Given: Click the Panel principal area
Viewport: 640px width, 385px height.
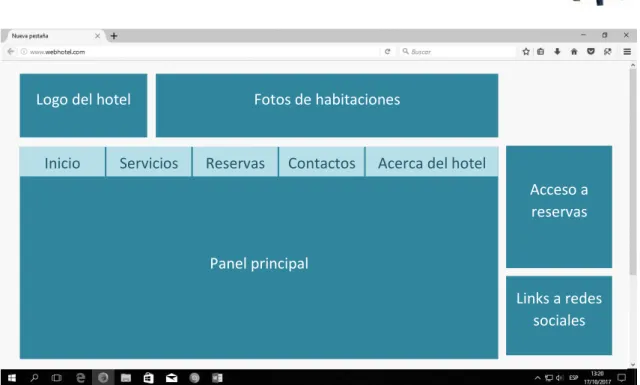Looking at the screenshot, I should 259,268.
